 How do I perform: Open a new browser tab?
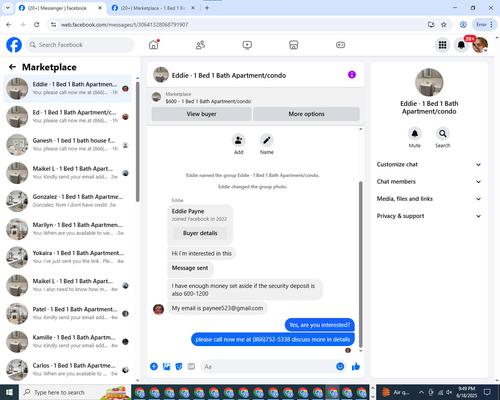(x=207, y=8)
